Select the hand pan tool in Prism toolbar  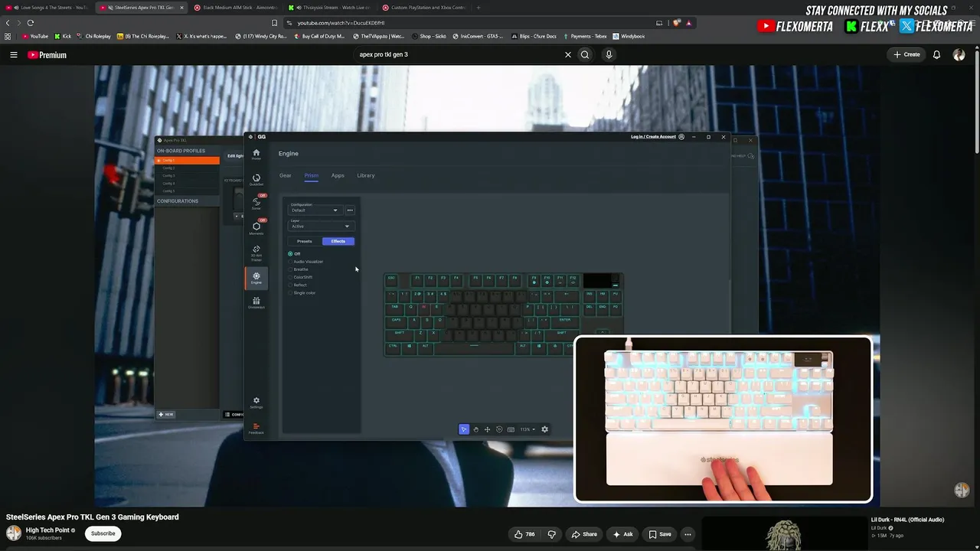(475, 429)
